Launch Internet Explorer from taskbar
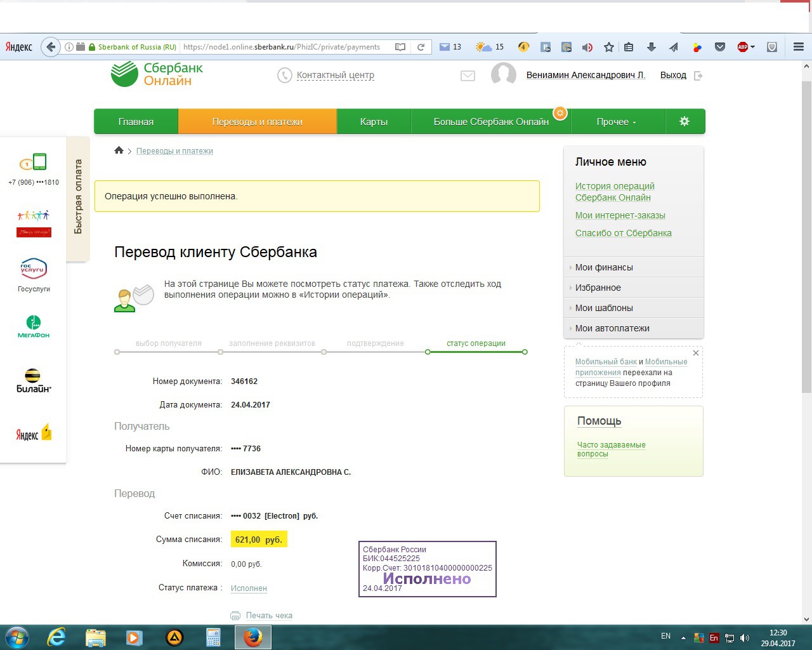Viewport: 812px width, 650px height. click(56, 637)
